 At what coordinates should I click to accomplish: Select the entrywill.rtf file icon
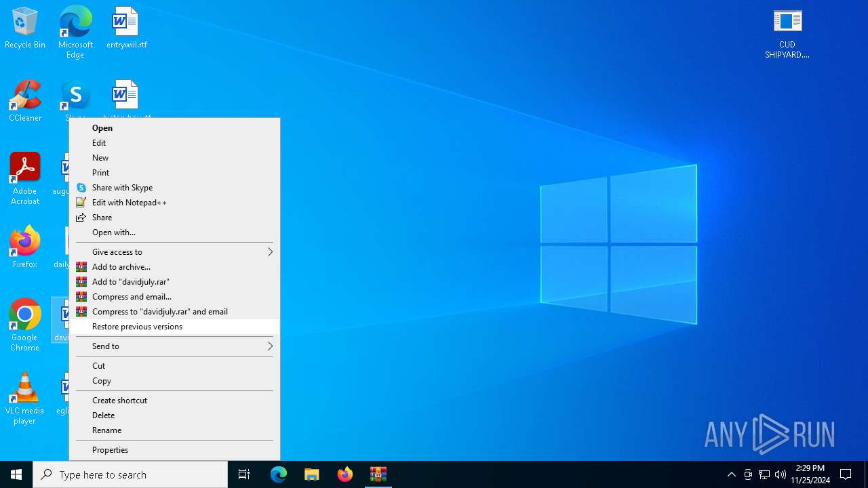(x=126, y=28)
